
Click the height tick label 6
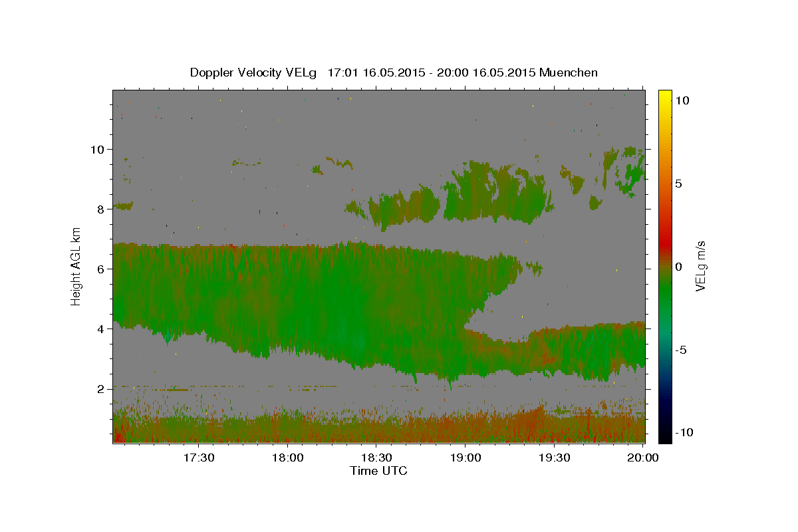point(102,269)
